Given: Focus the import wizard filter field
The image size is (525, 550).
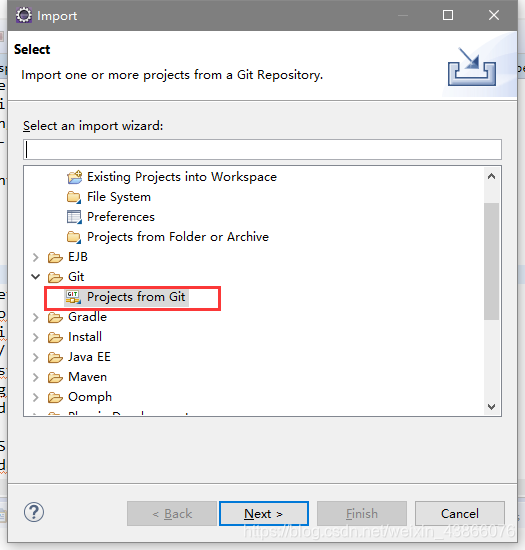Looking at the screenshot, I should pos(262,149).
